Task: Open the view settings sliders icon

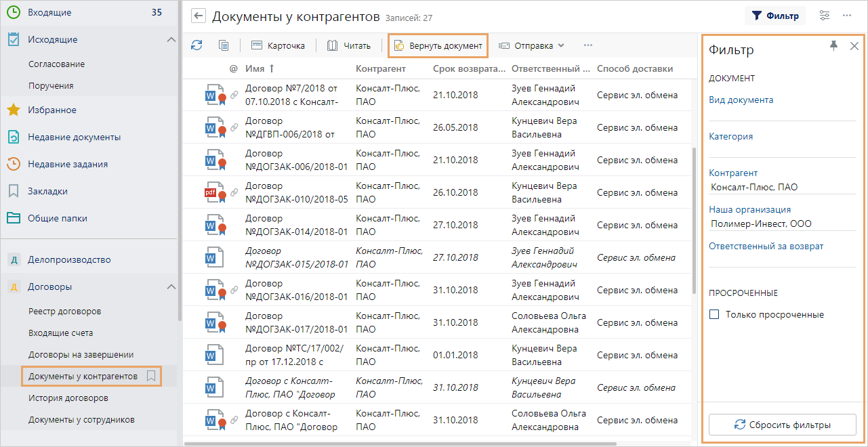Action: click(x=825, y=16)
